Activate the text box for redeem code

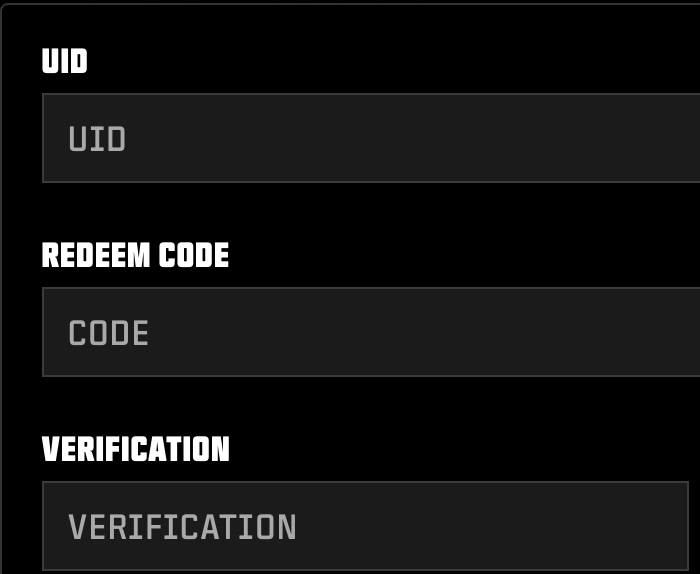pyautogui.click(x=370, y=332)
